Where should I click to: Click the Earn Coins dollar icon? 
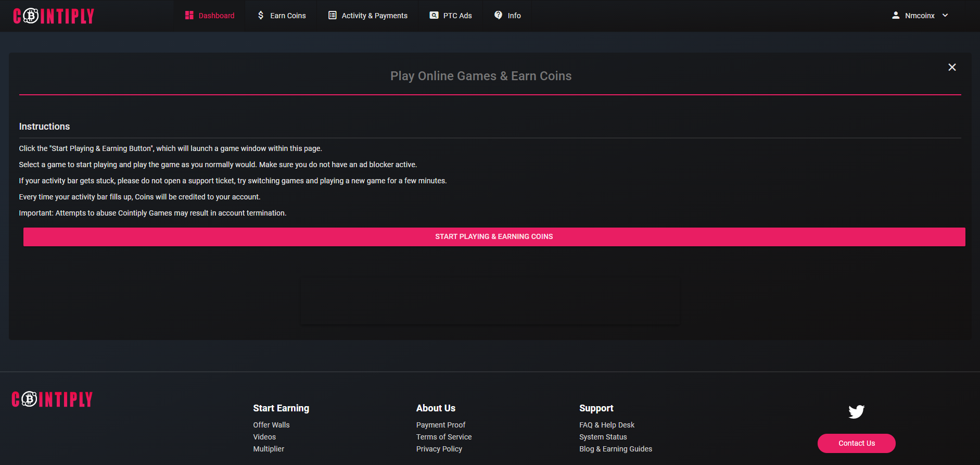[x=261, y=16]
